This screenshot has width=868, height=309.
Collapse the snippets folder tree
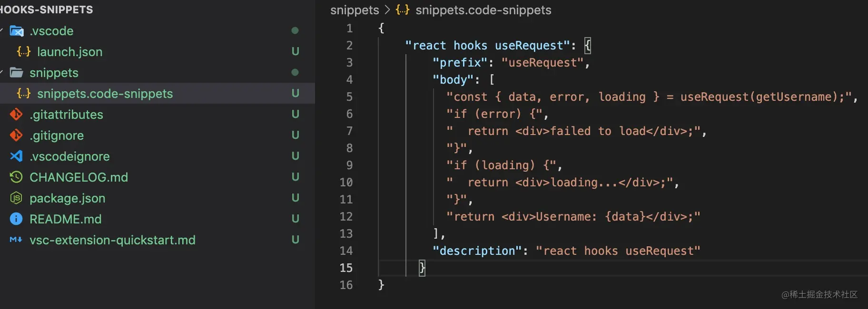pos(2,73)
